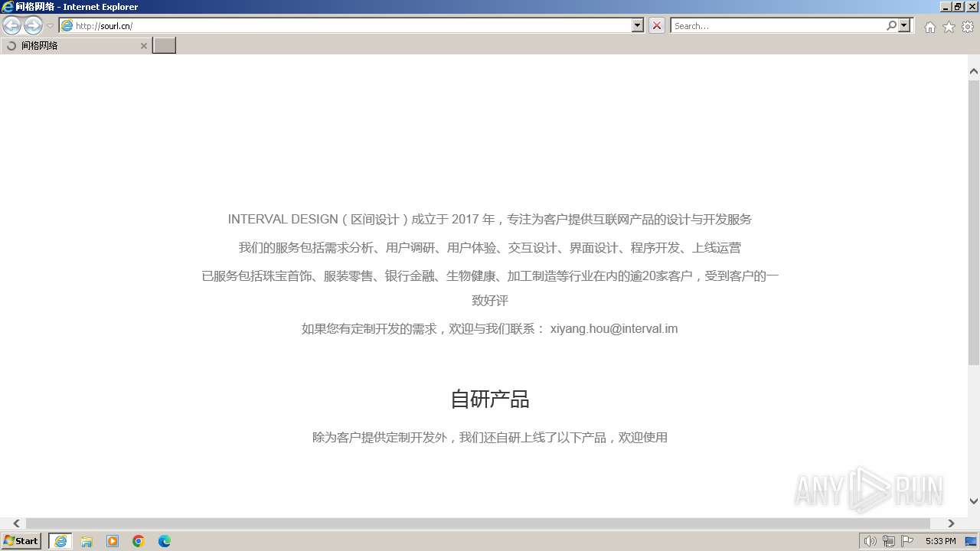The image size is (980, 551).
Task: Open the Tools gear menu
Action: (968, 27)
